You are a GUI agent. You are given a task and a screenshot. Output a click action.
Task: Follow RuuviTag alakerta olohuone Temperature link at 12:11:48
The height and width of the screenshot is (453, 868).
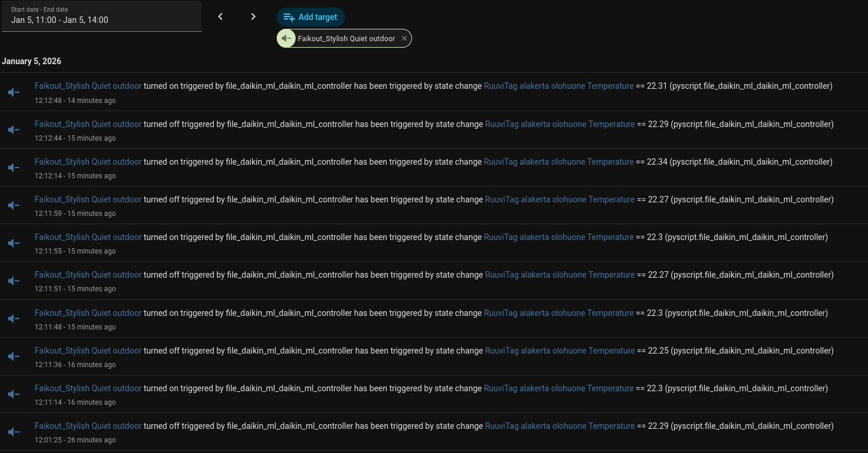(559, 313)
